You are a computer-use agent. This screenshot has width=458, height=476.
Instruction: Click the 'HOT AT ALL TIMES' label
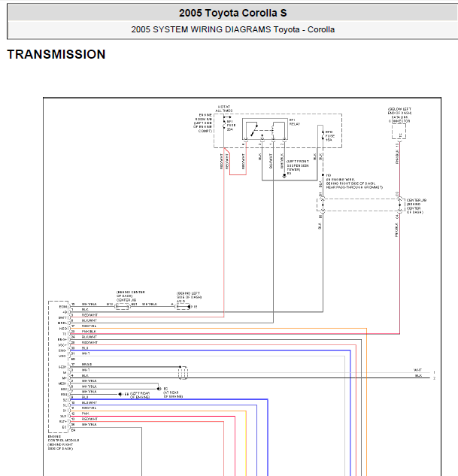point(224,109)
